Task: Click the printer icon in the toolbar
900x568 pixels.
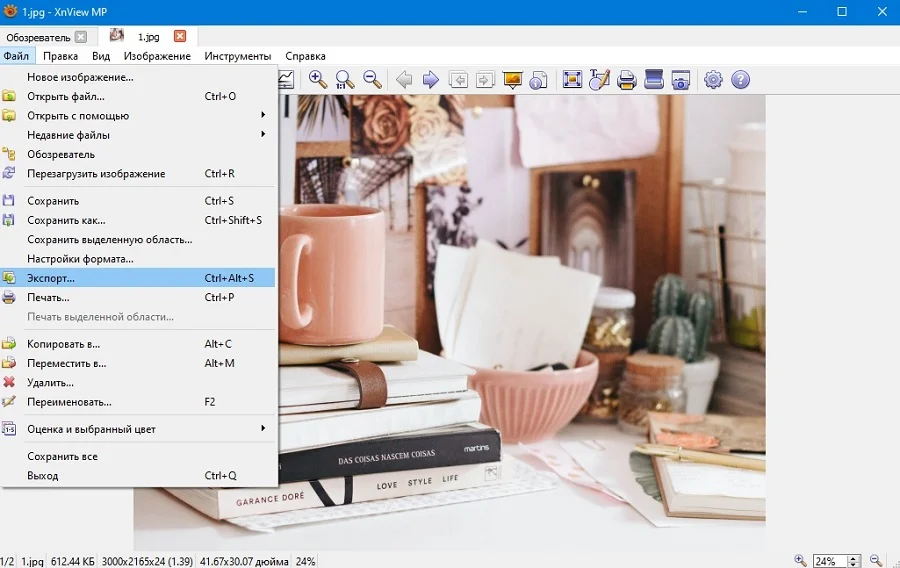Action: pyautogui.click(x=626, y=79)
